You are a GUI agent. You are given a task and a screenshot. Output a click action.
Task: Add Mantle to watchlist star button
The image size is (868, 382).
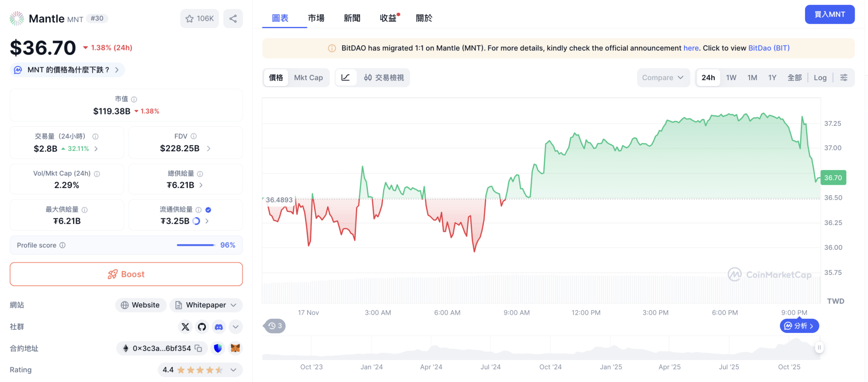click(199, 19)
